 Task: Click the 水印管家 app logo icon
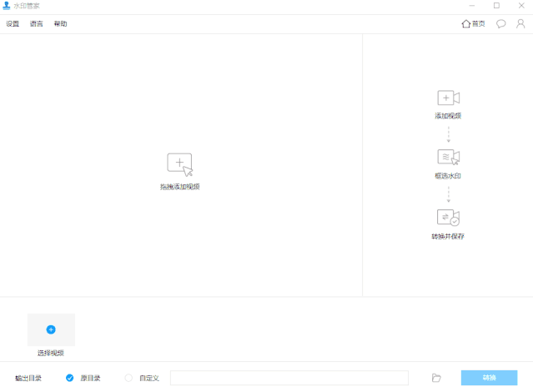coord(6,6)
